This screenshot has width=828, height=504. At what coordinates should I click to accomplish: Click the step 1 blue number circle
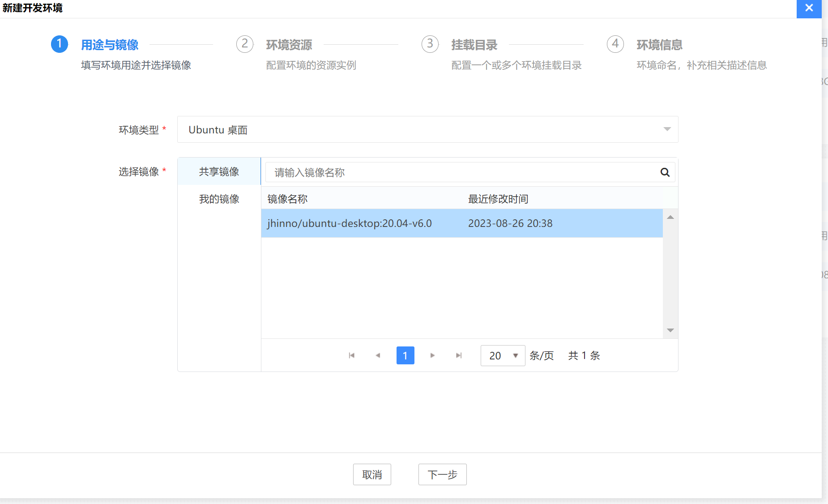60,44
